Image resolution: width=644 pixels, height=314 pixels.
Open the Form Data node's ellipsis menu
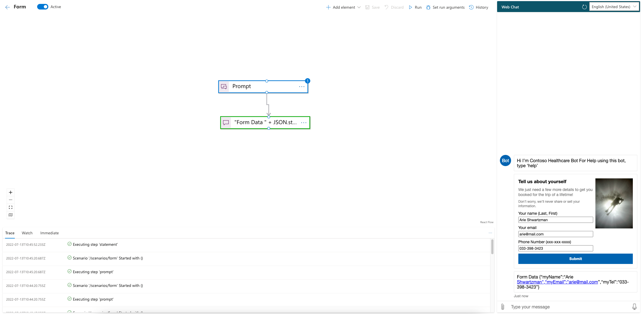click(304, 122)
